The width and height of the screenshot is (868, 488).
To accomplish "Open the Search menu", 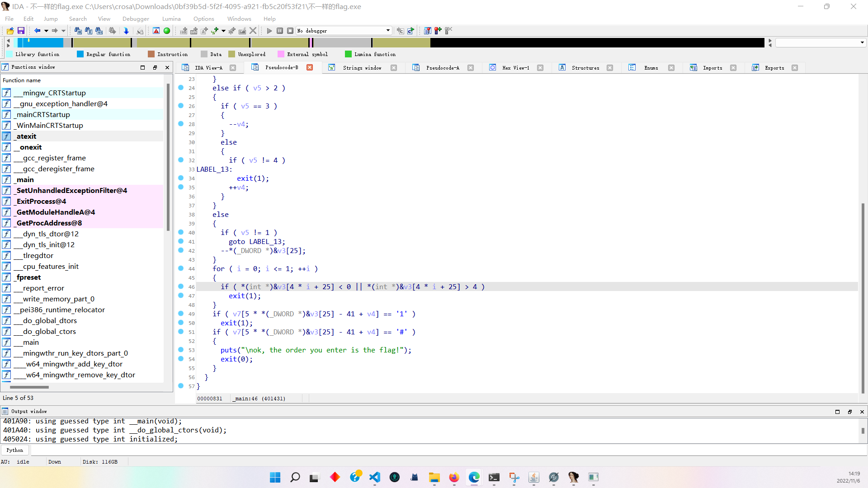I will click(x=78, y=19).
